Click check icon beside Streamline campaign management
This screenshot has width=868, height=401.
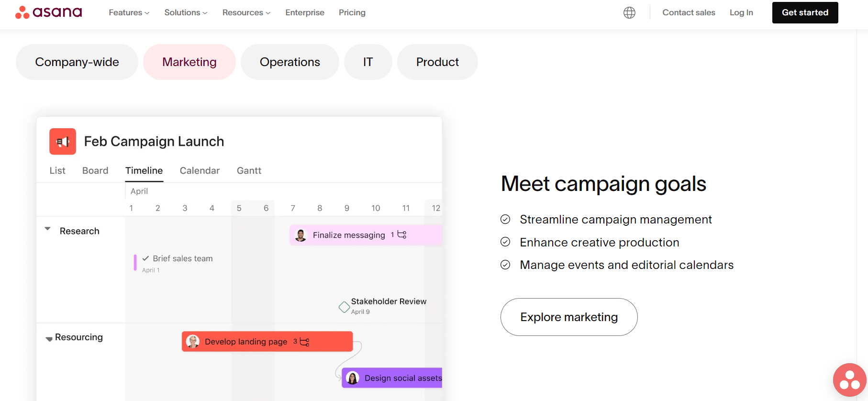pos(505,219)
